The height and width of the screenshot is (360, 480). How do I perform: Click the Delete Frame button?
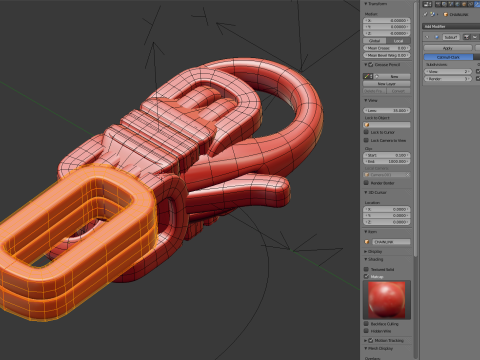pos(375,91)
